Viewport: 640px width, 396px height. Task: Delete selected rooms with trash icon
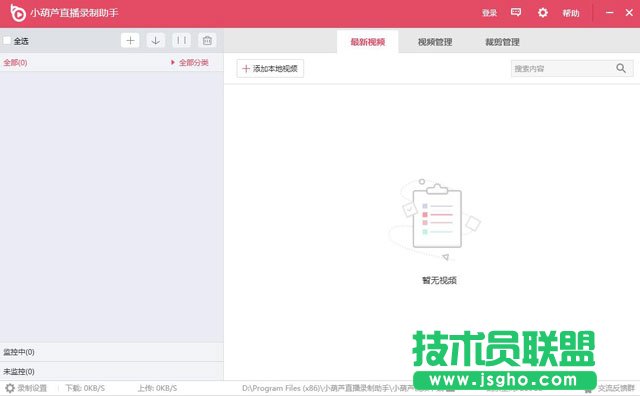[207, 40]
